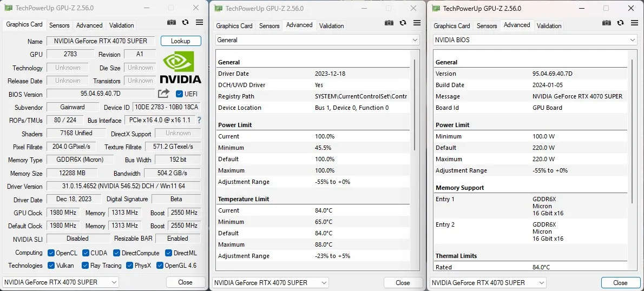Click the Temperature Limit Maximum 88.0°C value
644x291 pixels.
point(324,244)
